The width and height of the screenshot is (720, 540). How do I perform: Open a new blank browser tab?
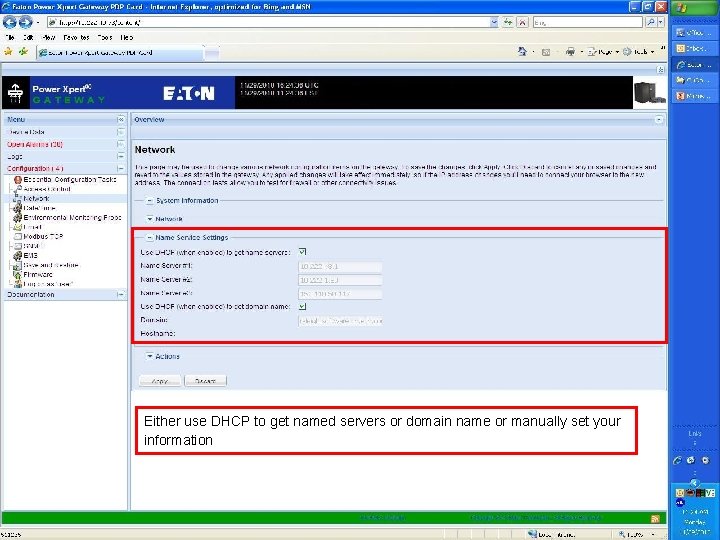point(212,53)
